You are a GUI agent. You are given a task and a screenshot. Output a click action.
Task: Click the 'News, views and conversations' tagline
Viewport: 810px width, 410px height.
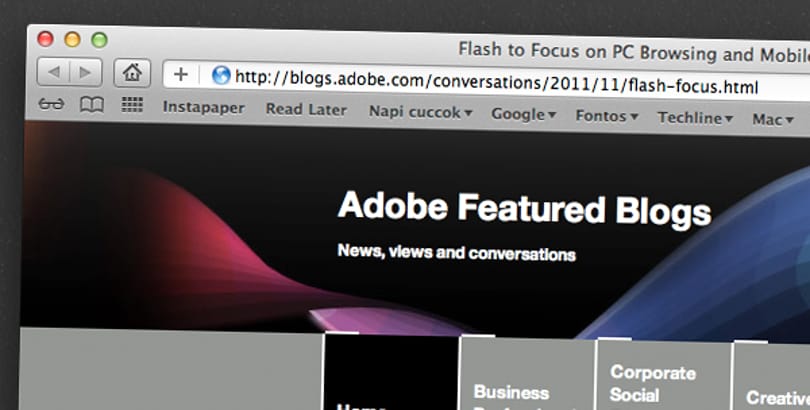456,252
